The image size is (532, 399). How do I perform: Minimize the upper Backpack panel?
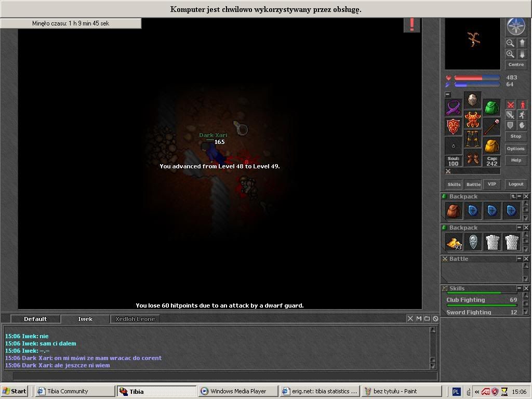click(520, 196)
